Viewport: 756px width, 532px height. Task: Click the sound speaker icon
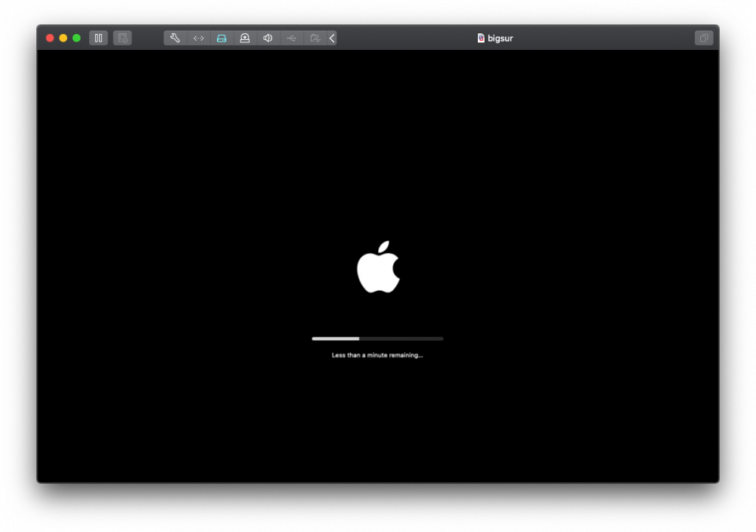[268, 38]
